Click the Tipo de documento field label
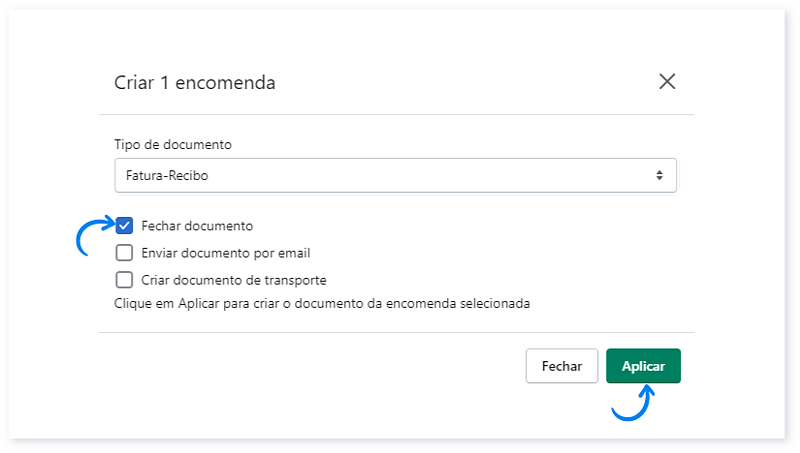Screen dimensions: 800x453 [173, 144]
